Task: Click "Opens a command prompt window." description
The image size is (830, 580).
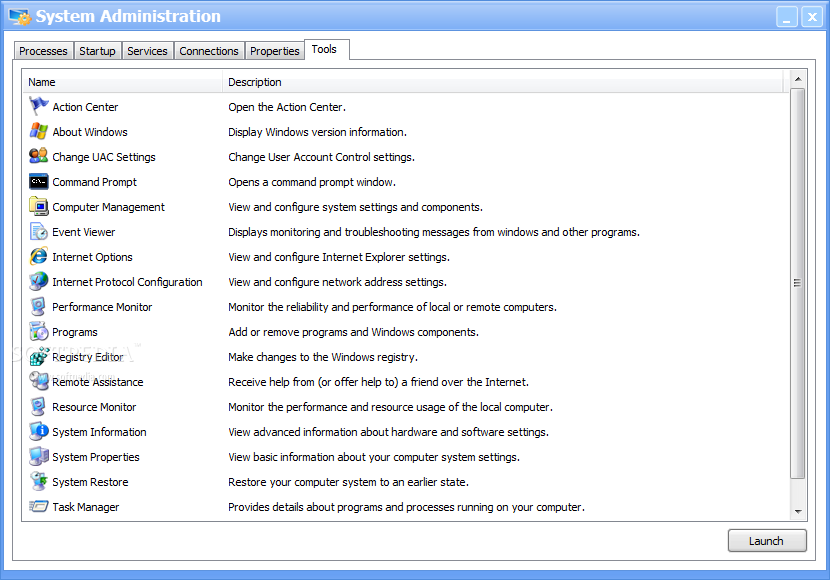Action: [312, 182]
